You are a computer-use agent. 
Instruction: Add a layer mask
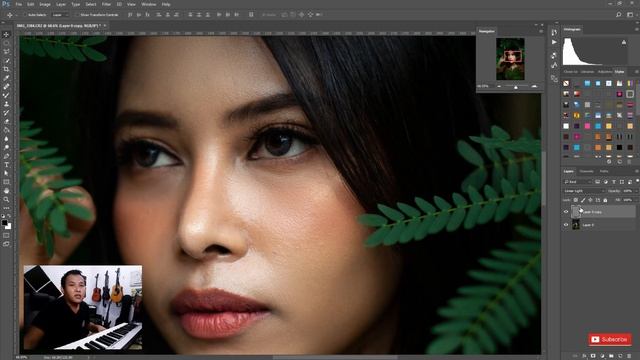pos(593,356)
